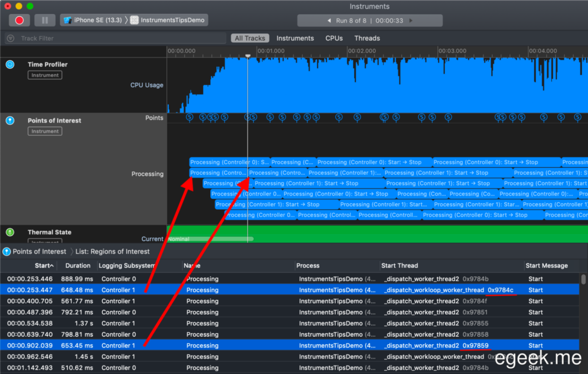Switch to the Instruments tab

pyautogui.click(x=295, y=38)
